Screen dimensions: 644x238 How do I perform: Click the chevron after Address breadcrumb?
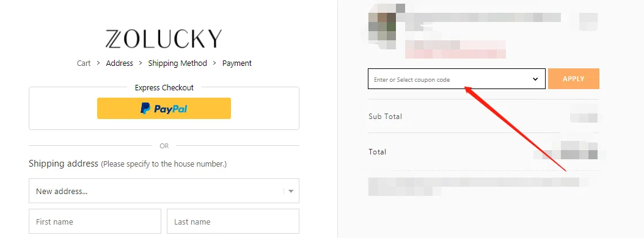(141, 63)
